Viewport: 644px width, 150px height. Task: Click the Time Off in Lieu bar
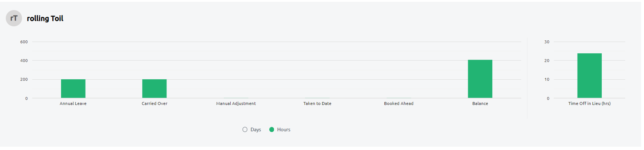[x=589, y=76]
